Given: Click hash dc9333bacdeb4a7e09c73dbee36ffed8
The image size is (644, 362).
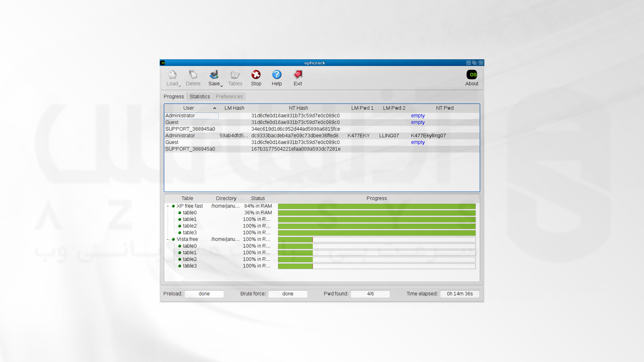Looking at the screenshot, I should tap(295, 136).
